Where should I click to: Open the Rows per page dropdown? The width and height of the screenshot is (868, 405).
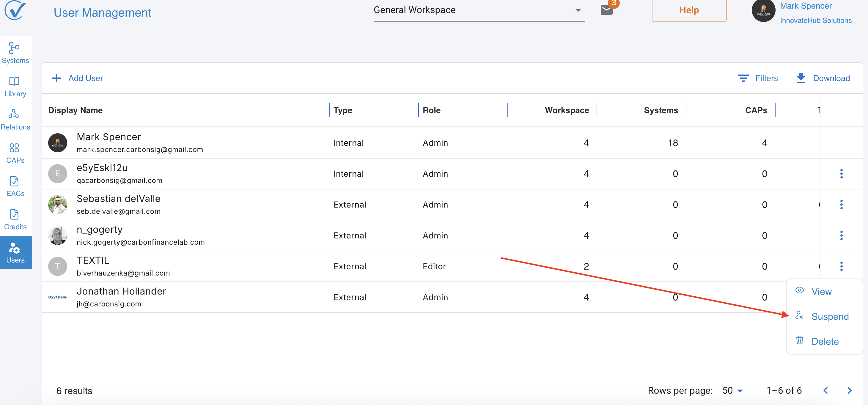coord(732,390)
